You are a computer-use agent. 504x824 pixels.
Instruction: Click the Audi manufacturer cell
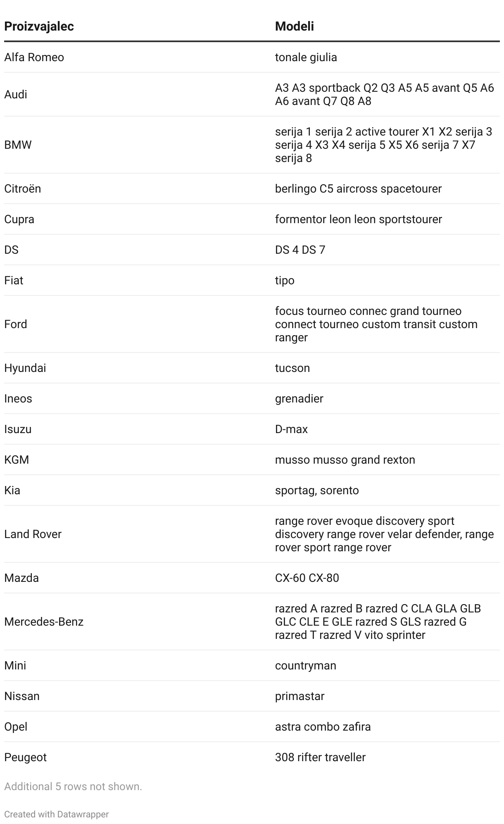click(x=16, y=95)
